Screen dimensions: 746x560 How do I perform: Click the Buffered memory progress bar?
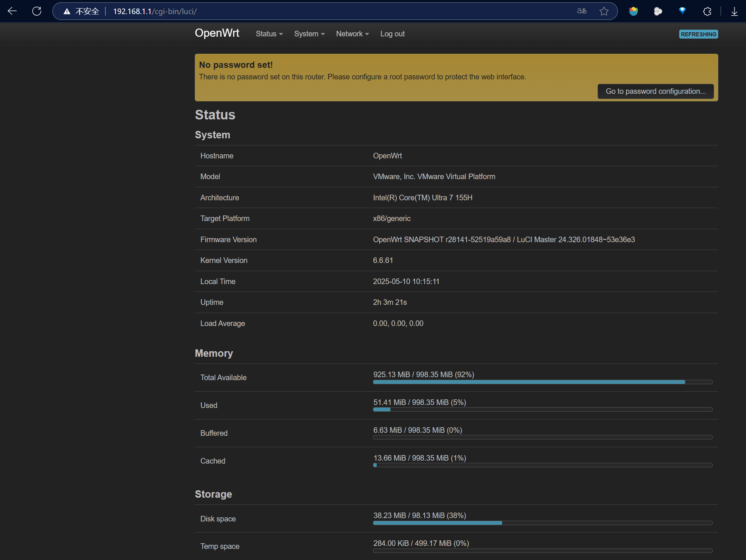point(543,437)
